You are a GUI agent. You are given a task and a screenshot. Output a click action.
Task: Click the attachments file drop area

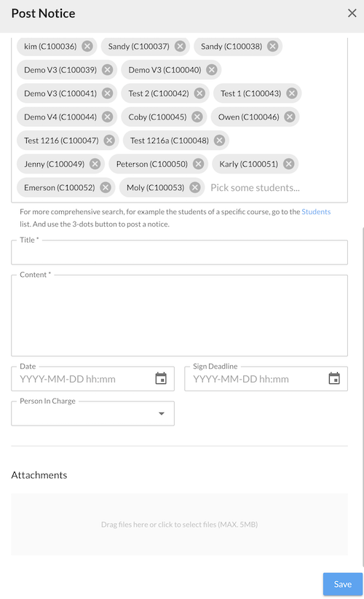point(179,525)
